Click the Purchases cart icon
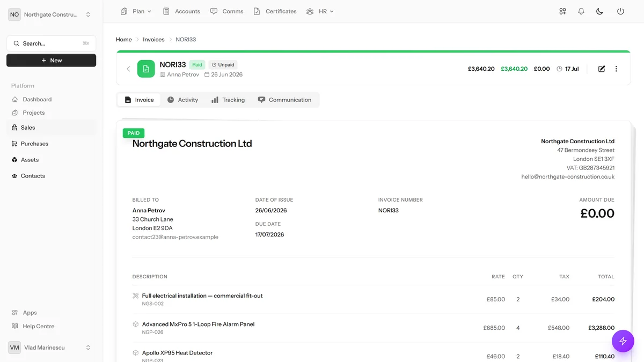Image resolution: width=644 pixels, height=362 pixels. coord(14,144)
